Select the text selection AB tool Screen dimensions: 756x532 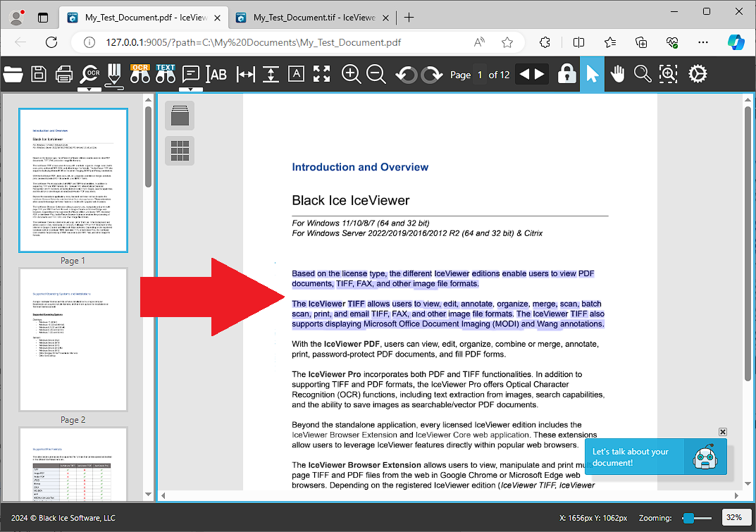tap(216, 74)
